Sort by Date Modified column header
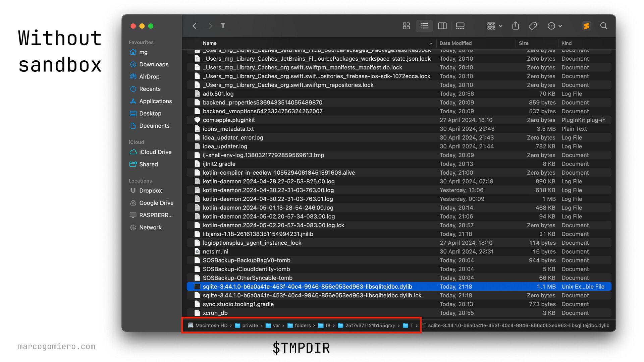Image resolution: width=644 pixels, height=362 pixels. (455, 43)
